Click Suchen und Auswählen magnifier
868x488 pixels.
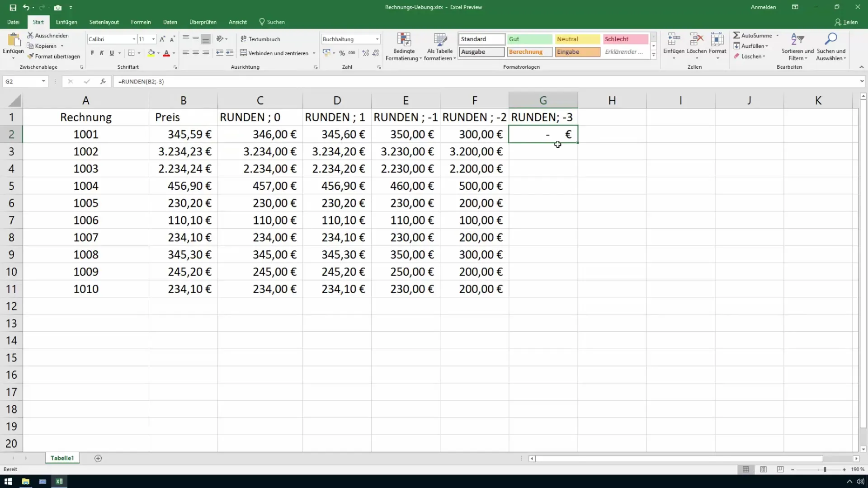point(831,40)
